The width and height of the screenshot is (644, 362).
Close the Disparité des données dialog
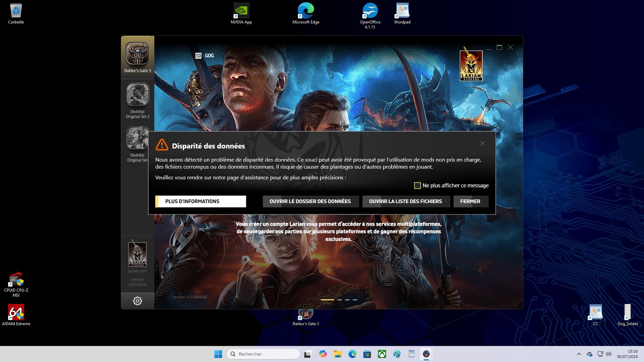[x=482, y=143]
